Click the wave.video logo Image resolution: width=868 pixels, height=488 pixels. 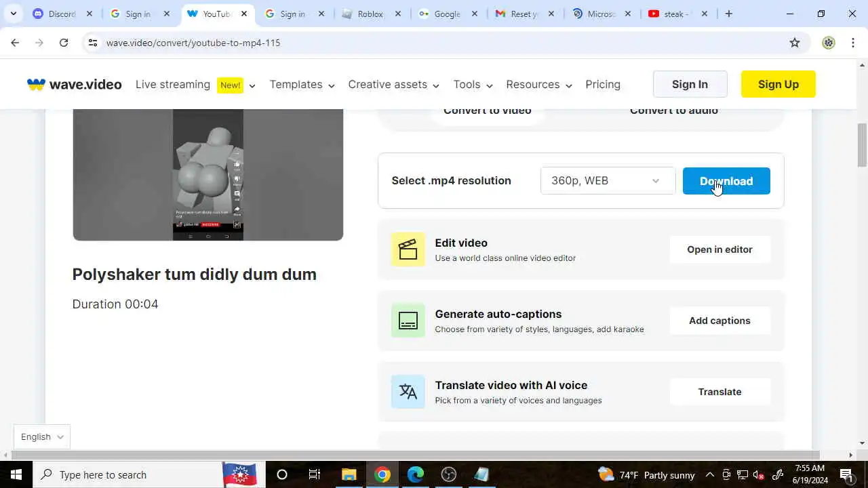tap(75, 85)
